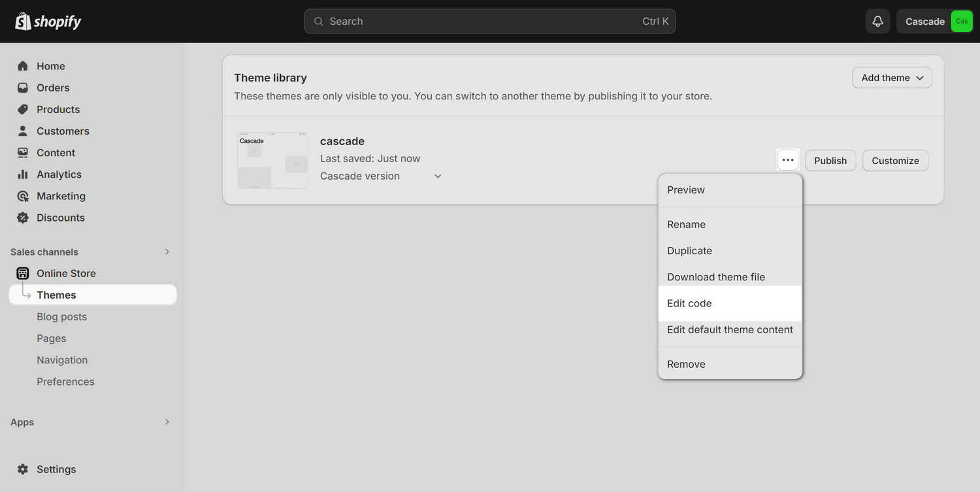Click the Settings label in sidebar
The image size is (980, 492).
(56, 469)
